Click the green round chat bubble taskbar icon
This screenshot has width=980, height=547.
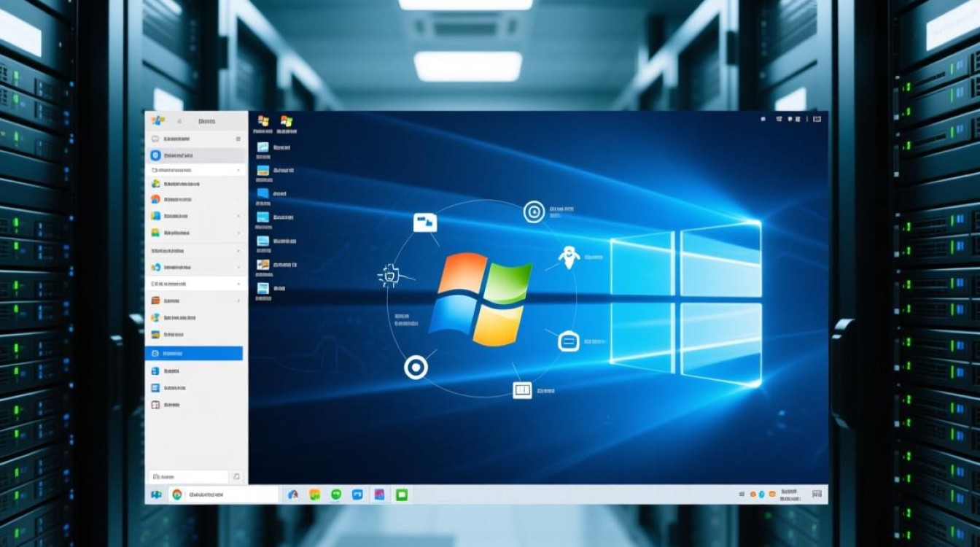point(336,494)
